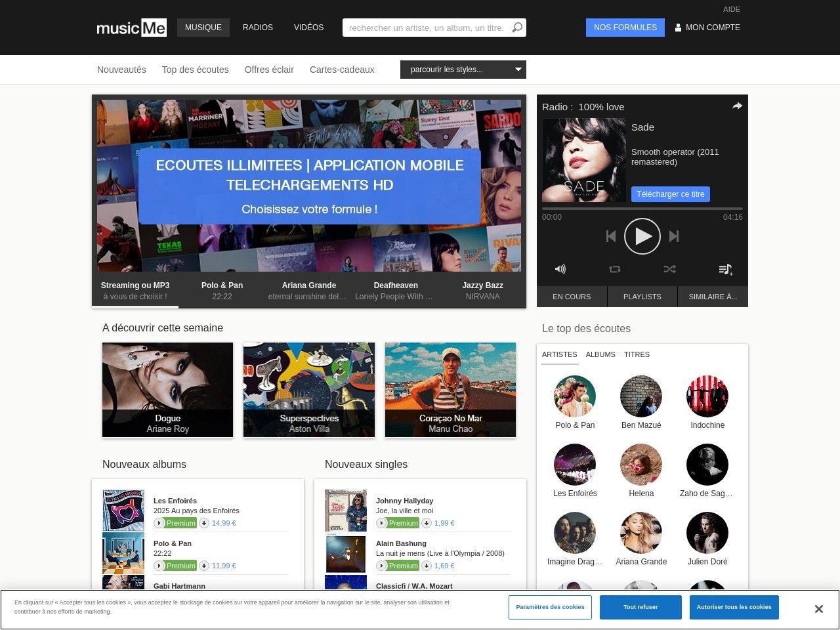Play Les Enfoirés album Premium icon
840x630 pixels.
coord(159,523)
